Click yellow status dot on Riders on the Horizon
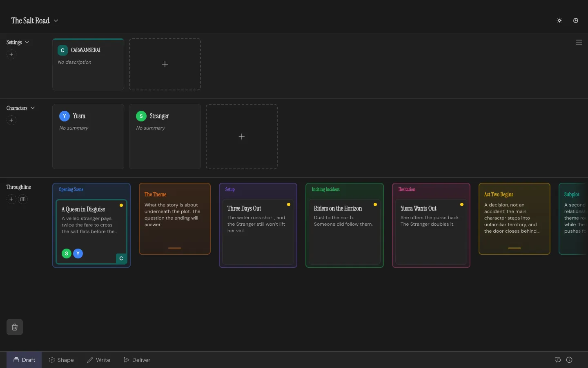This screenshot has height=368, width=588. [x=375, y=204]
